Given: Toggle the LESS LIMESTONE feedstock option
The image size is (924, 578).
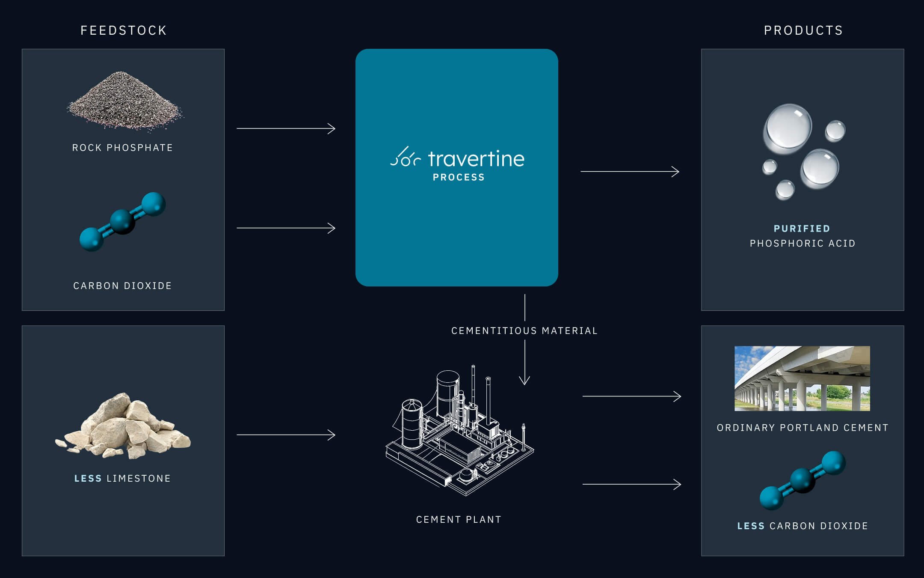Looking at the screenshot, I should click(122, 479).
